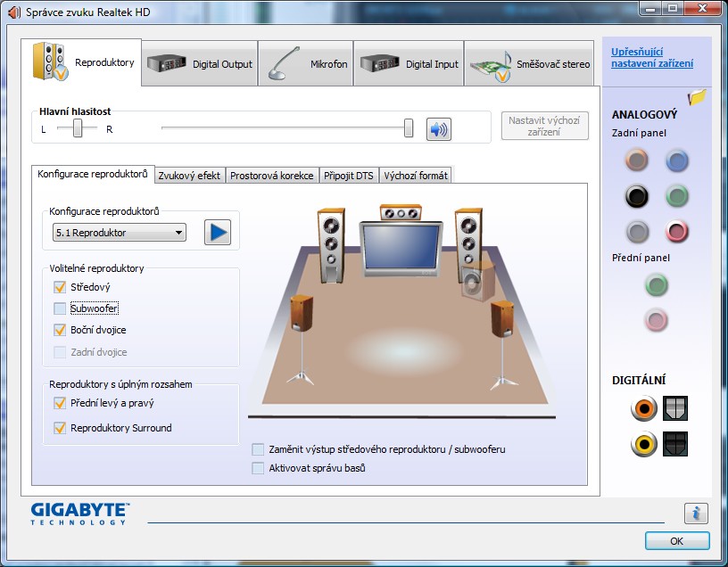Viewport: 728px width, 567px height.
Task: Click the green front panel jack
Action: pos(656,285)
